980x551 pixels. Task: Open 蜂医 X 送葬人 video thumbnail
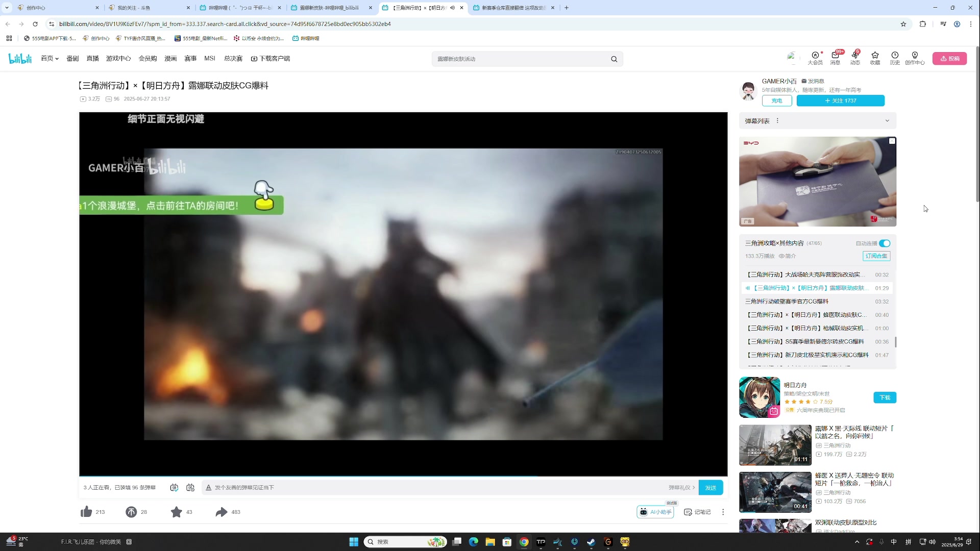tap(775, 492)
